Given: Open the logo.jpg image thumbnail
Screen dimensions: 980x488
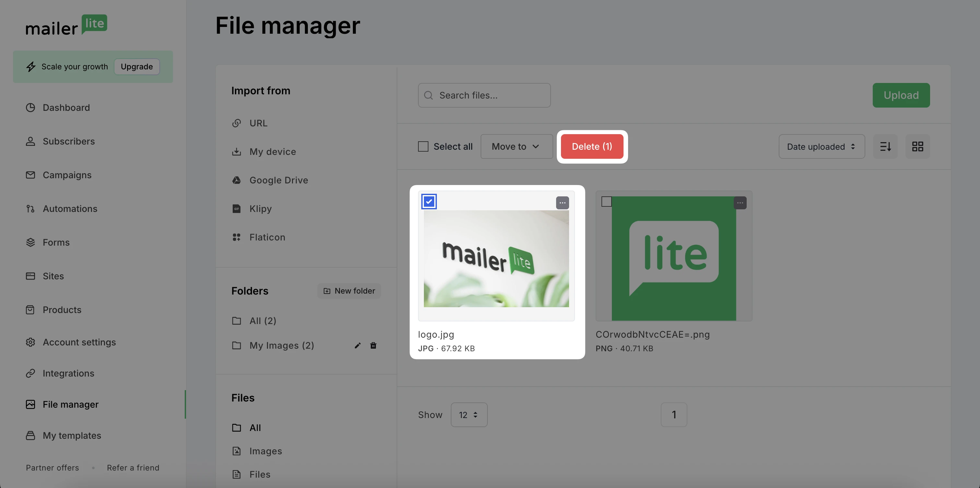Looking at the screenshot, I should [x=496, y=259].
